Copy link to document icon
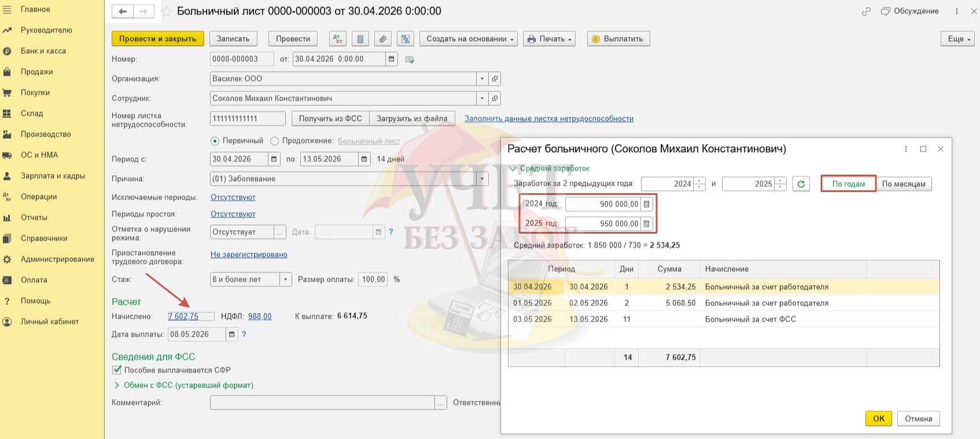Screen dimensions: 980x439 (866, 12)
